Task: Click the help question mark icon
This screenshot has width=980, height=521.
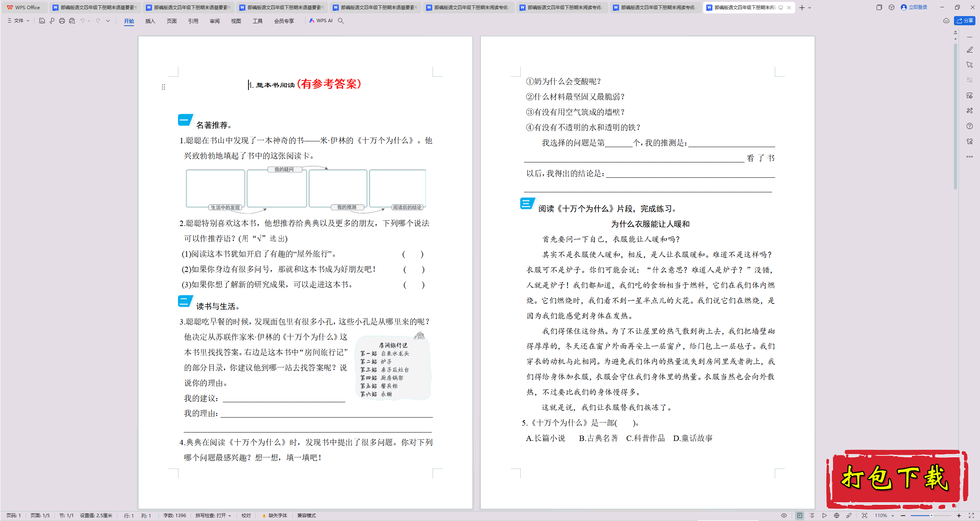Action: [970, 126]
